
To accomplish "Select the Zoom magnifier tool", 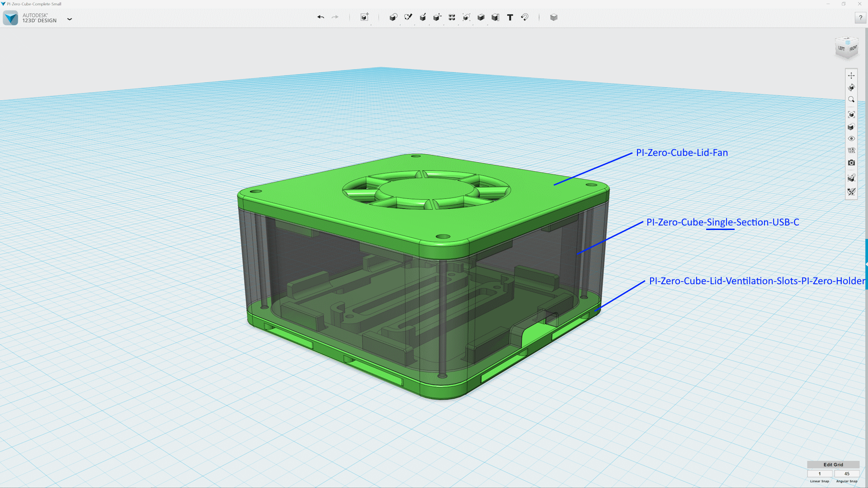I will click(x=851, y=99).
